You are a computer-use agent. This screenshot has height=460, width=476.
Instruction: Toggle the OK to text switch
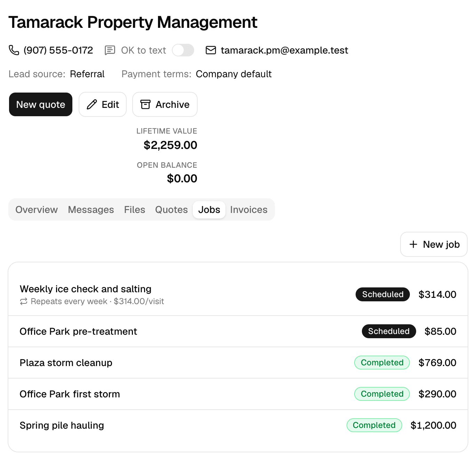(x=183, y=50)
